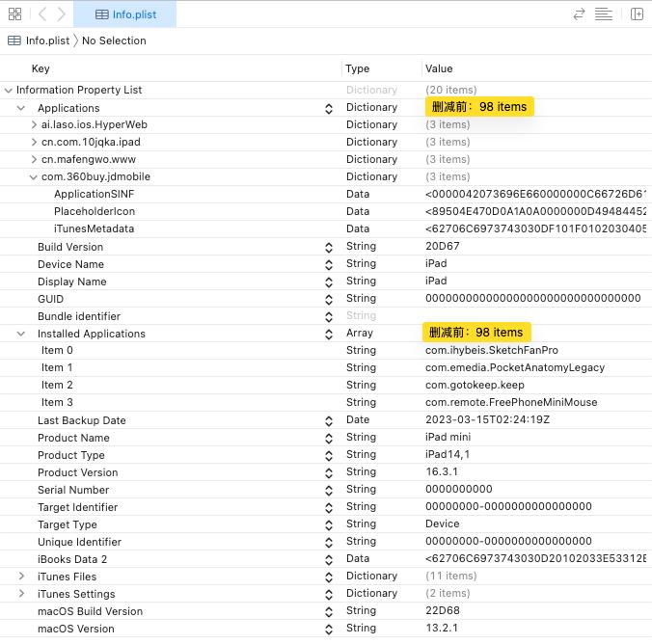Open key stepper for Bundle identifier
Screen dimensions: 652x644
[x=329, y=317]
